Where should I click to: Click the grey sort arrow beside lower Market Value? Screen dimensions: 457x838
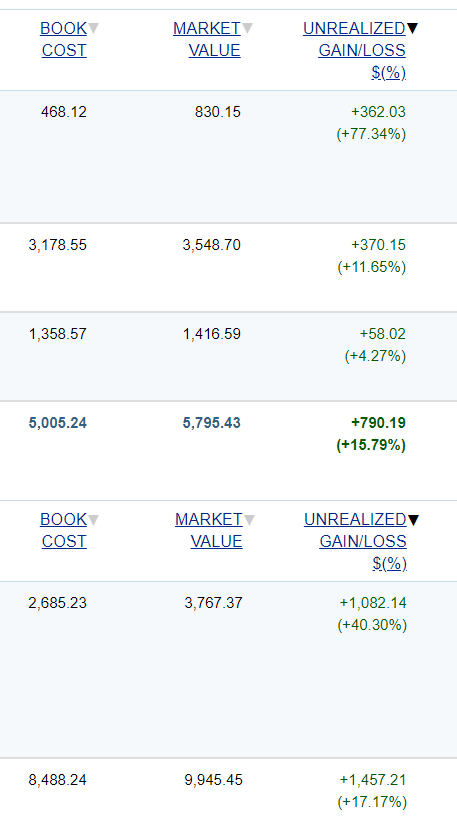249,519
